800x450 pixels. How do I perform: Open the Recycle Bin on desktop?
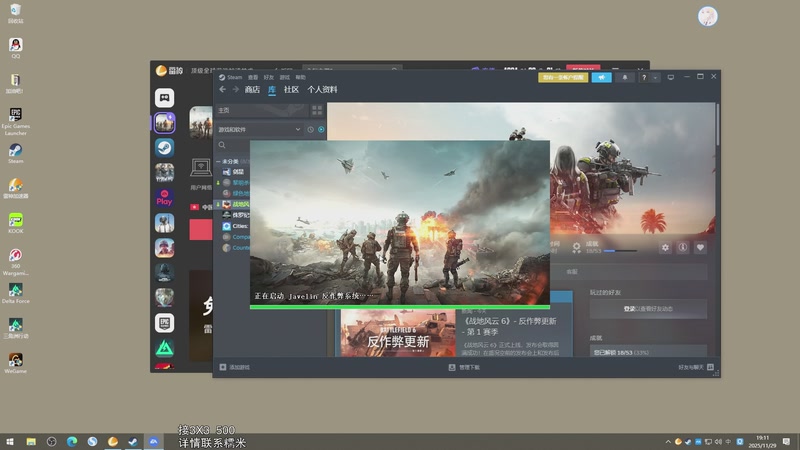coord(16,14)
